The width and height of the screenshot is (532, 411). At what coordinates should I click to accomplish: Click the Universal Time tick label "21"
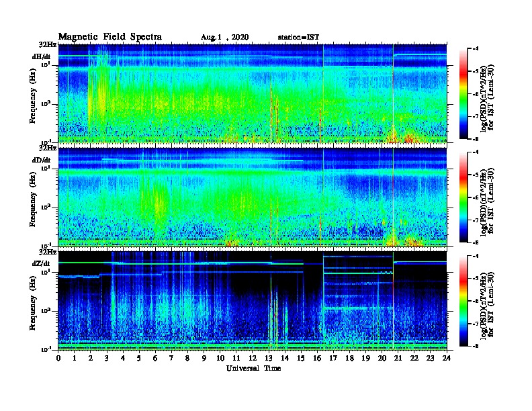398,359
